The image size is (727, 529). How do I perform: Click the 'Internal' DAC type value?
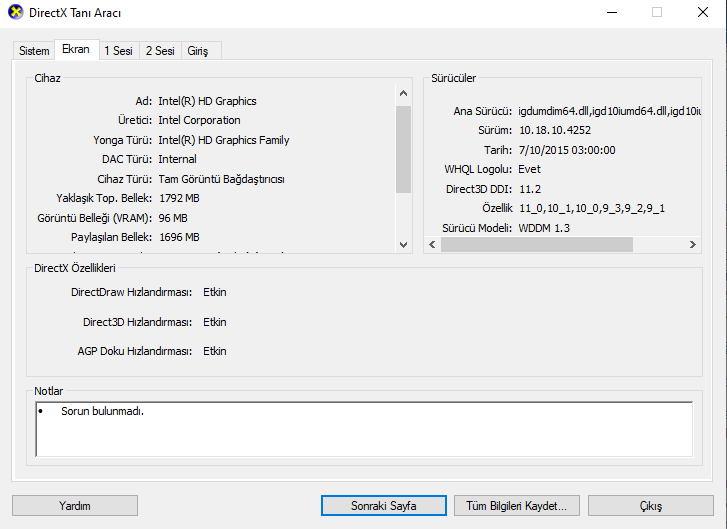click(178, 159)
